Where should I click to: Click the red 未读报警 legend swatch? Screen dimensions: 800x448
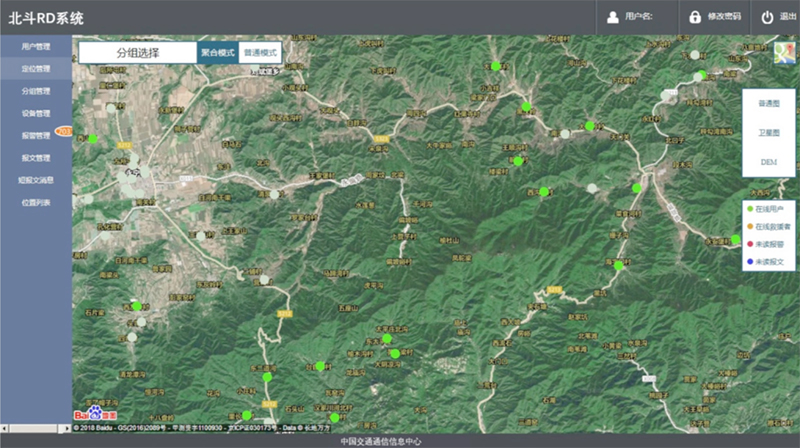pos(749,244)
